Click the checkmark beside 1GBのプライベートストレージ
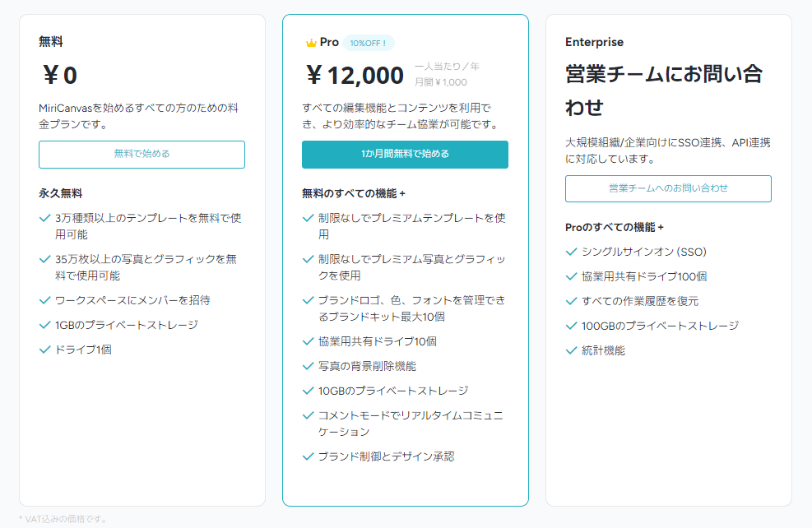812x528 pixels. click(x=45, y=325)
